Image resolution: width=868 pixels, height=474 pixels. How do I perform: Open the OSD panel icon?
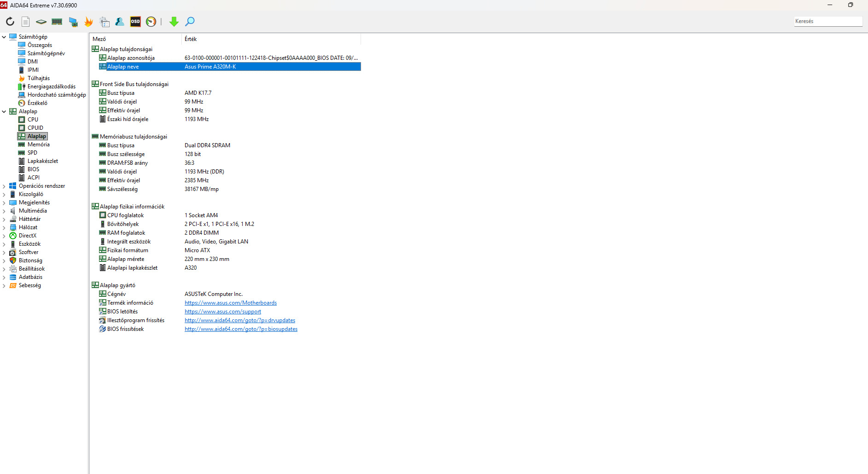(135, 22)
